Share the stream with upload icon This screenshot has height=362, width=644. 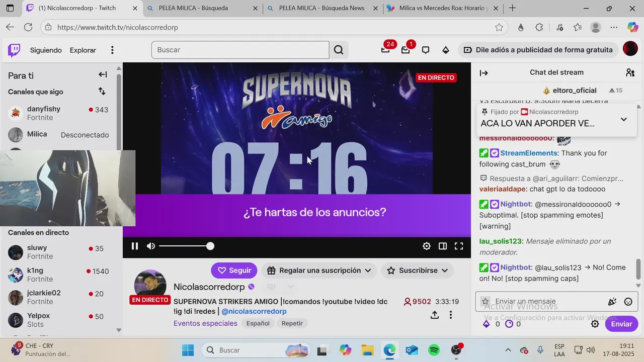pos(435,315)
